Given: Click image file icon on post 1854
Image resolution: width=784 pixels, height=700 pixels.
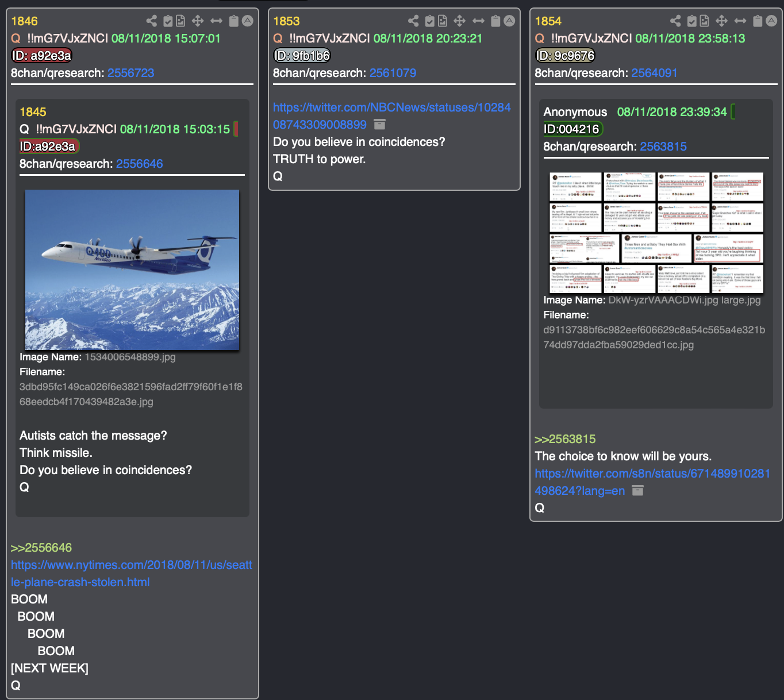Looking at the screenshot, I should (x=705, y=21).
